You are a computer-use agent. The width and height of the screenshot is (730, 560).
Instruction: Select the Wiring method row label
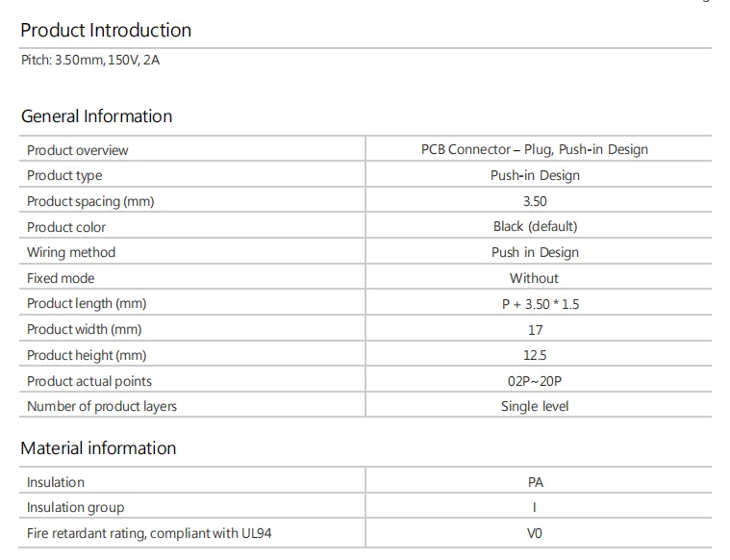(x=71, y=252)
